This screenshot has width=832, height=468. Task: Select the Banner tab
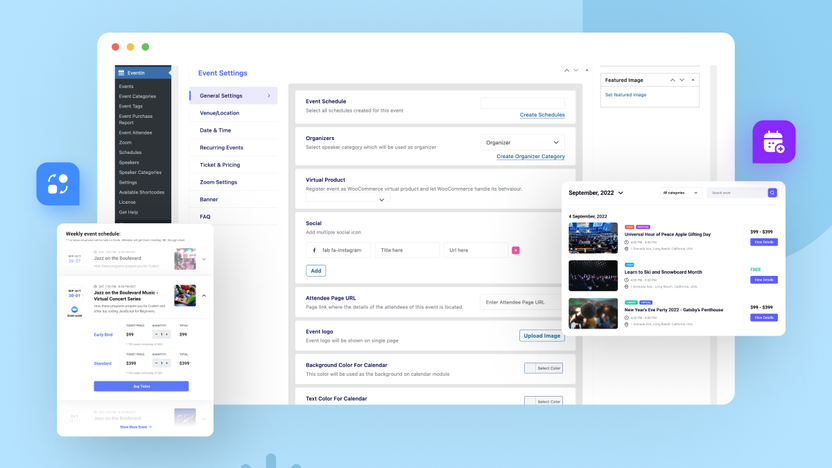pyautogui.click(x=233, y=199)
